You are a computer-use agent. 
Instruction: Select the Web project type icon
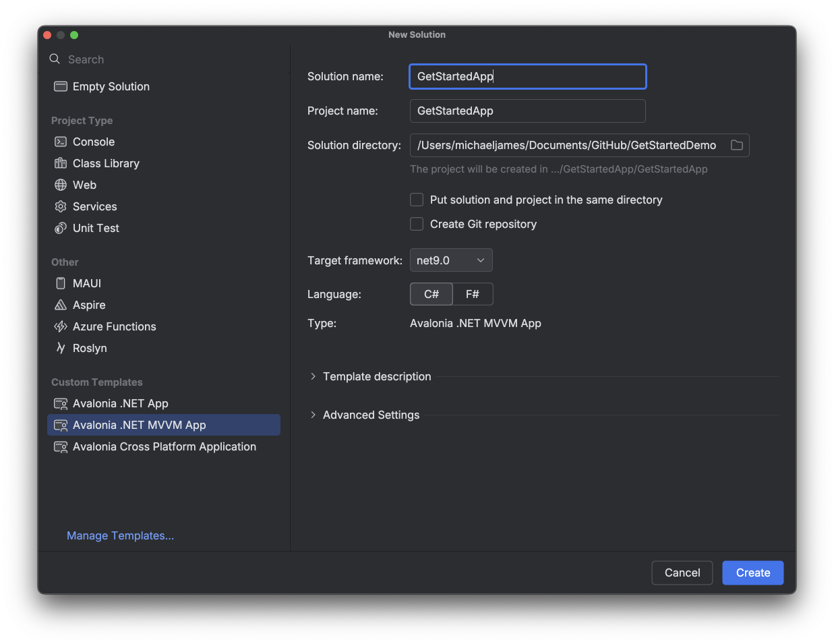tap(61, 185)
